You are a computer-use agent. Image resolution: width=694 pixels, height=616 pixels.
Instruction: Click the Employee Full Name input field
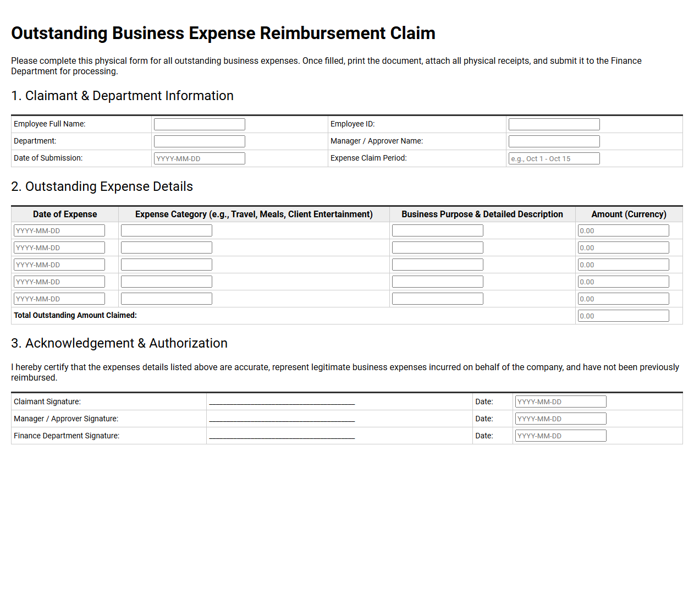point(200,124)
